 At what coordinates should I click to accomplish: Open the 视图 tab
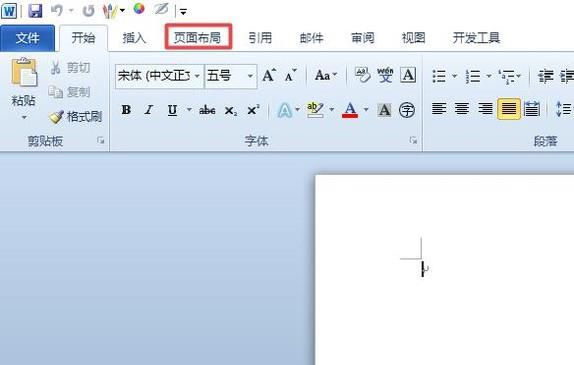414,38
